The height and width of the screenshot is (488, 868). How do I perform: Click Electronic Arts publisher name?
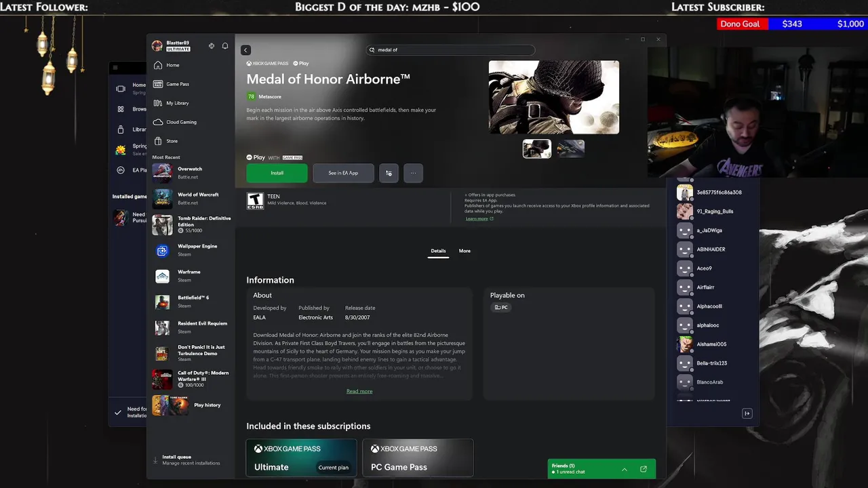(x=315, y=317)
